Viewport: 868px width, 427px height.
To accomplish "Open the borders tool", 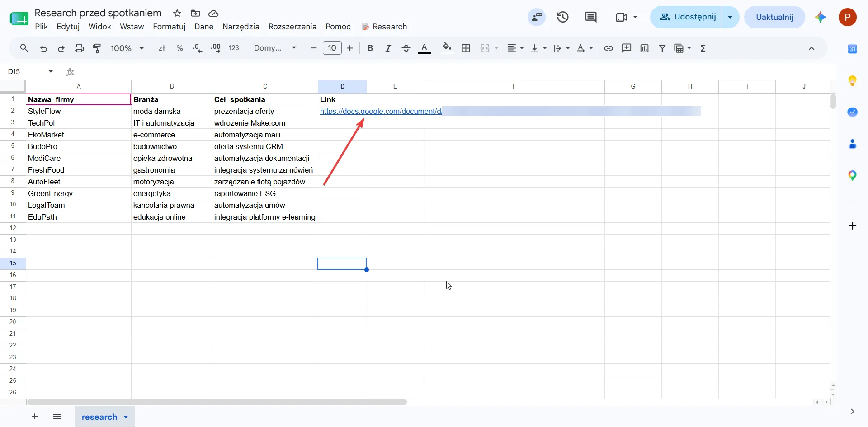I will point(466,48).
